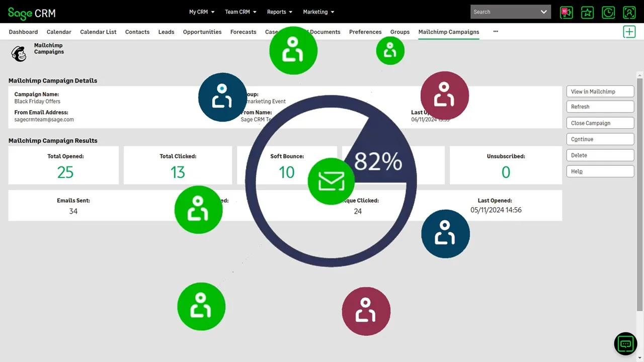Open the chat icon in bottom corner

(625, 344)
